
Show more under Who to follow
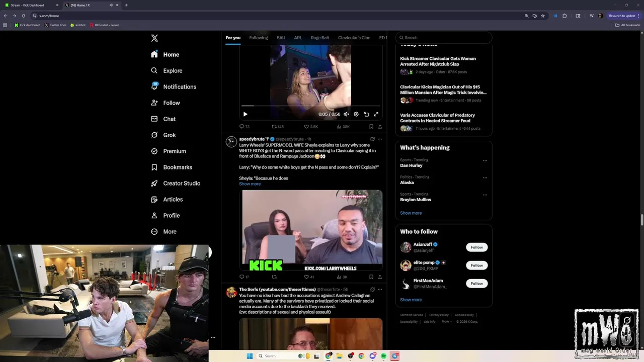[x=411, y=300]
